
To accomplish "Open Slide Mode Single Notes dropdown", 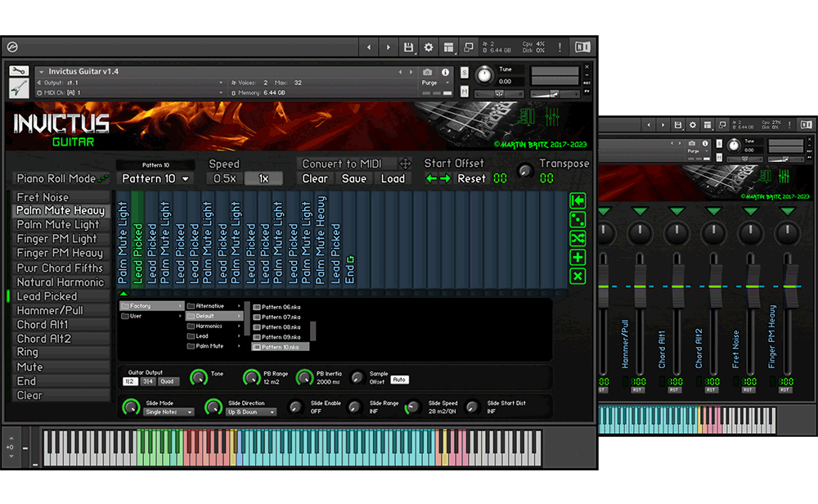I will (169, 412).
